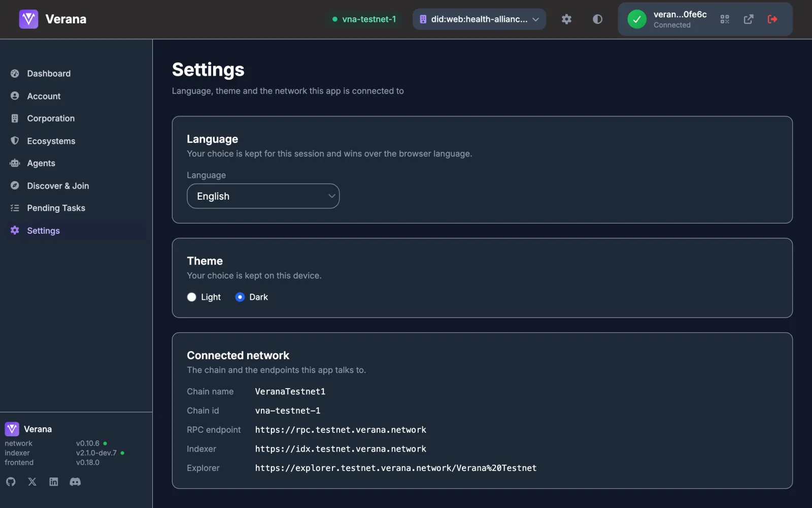Click the Discover & Join compass icon

point(15,185)
